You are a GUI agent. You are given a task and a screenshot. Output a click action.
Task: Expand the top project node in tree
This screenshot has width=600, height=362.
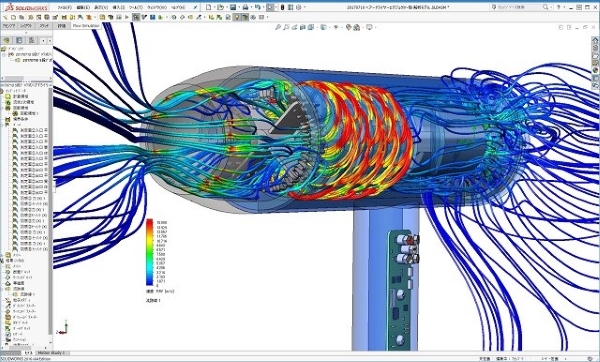point(4,55)
